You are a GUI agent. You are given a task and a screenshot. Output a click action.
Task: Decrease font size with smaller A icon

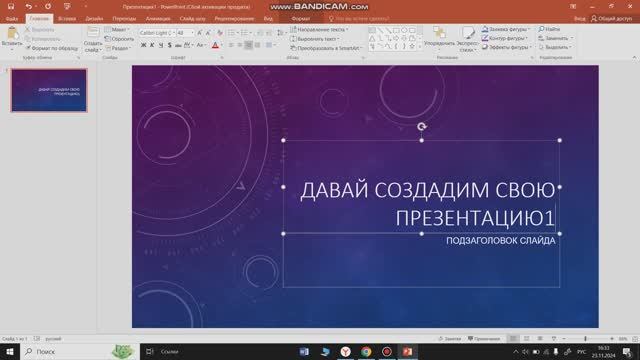pyautogui.click(x=208, y=33)
